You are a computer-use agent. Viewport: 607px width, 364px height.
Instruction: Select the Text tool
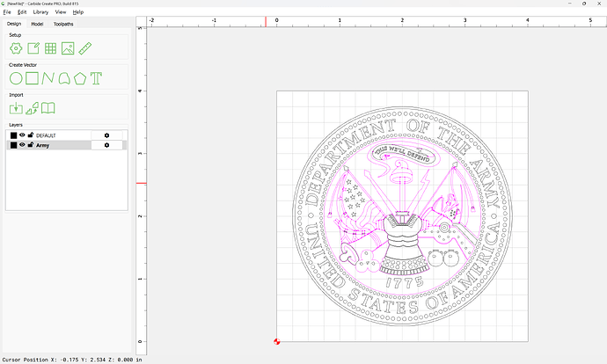pos(96,78)
